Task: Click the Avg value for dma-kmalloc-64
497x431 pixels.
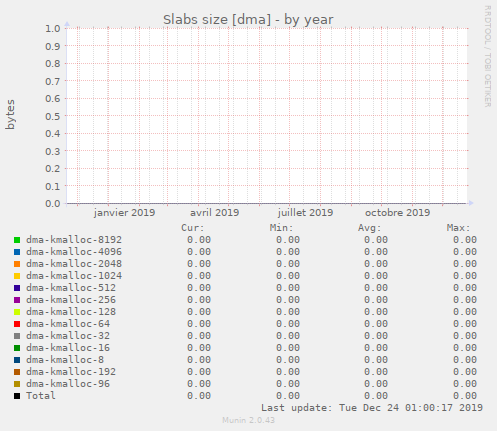Action: pos(376,324)
